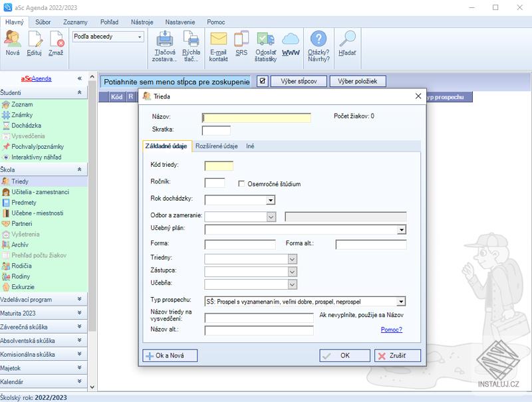Toggle the checkbox beside Výber stĺpcov
Screen dimensions: 532x402
262,82
